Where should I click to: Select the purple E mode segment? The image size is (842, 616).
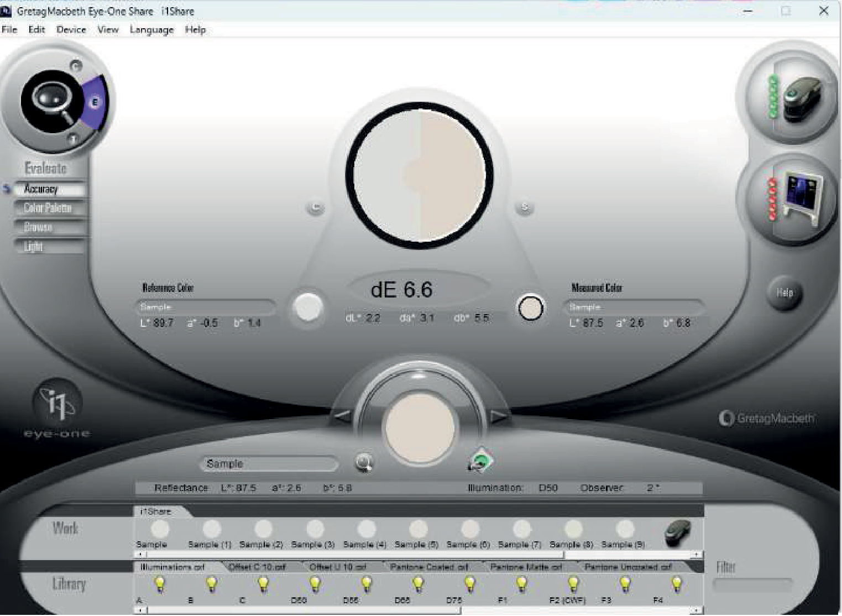tap(95, 102)
